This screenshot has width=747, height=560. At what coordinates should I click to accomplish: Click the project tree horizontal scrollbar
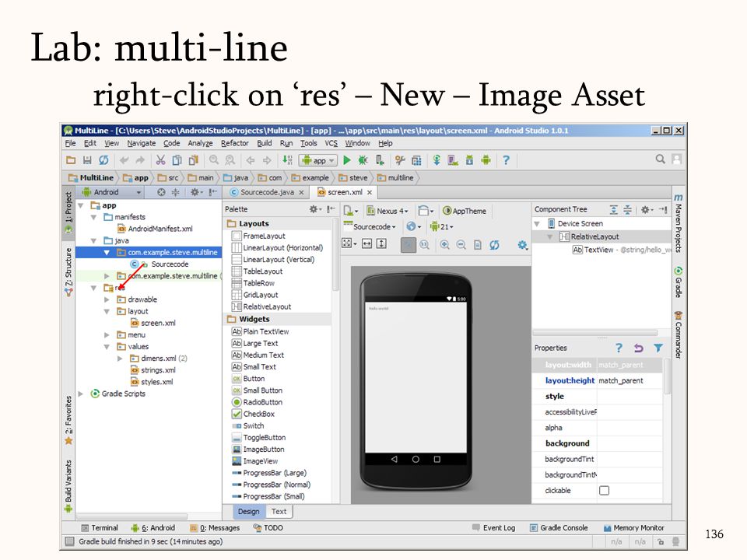click(132, 516)
